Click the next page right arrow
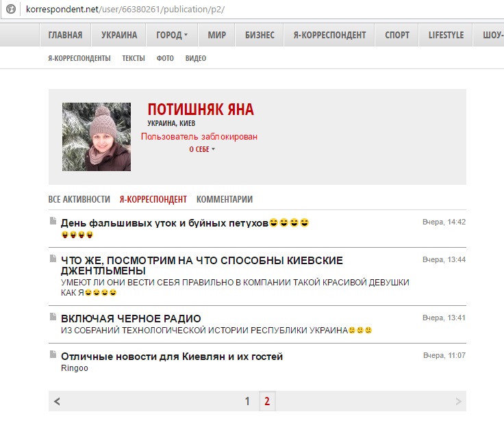This screenshot has width=504, height=425. [x=458, y=401]
